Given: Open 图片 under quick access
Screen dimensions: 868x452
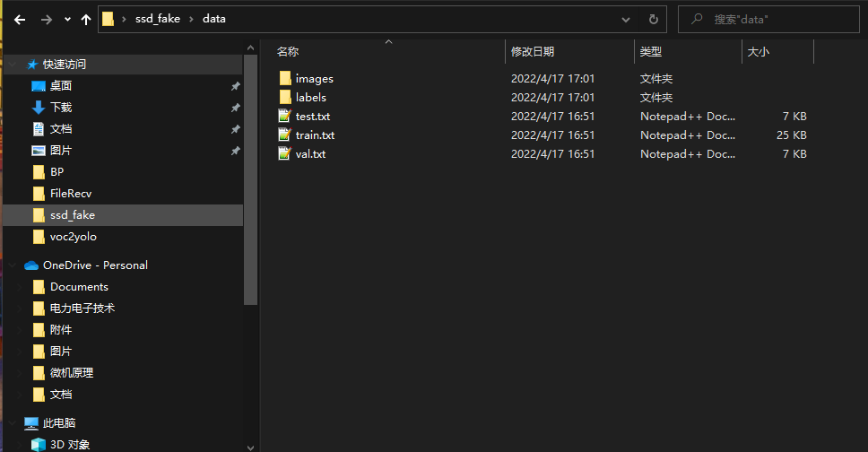Looking at the screenshot, I should coord(61,151).
